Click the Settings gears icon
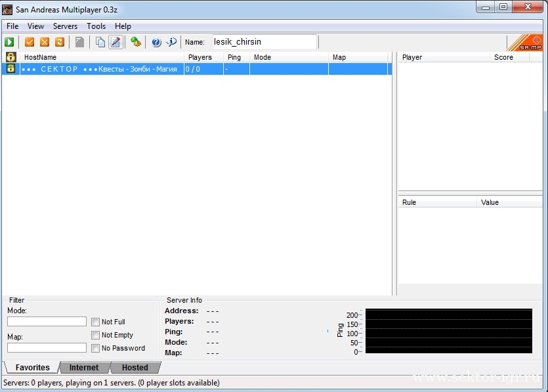Screen dimensions: 548x392 [136, 42]
